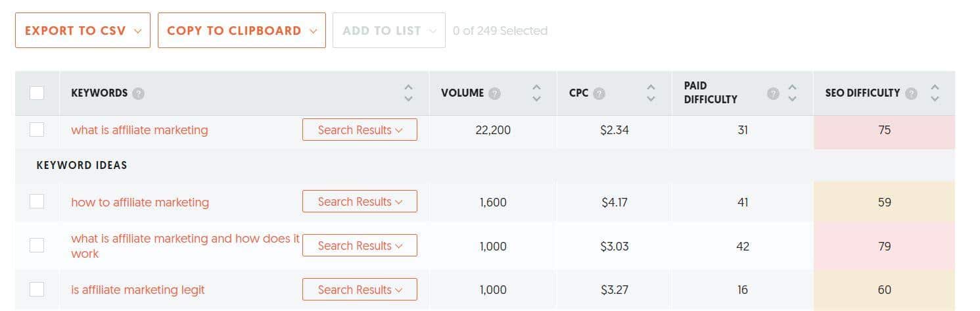Image resolution: width=980 pixels, height=311 pixels.
Task: Sort by SEO Difficulty arrows
Action: coord(935,93)
